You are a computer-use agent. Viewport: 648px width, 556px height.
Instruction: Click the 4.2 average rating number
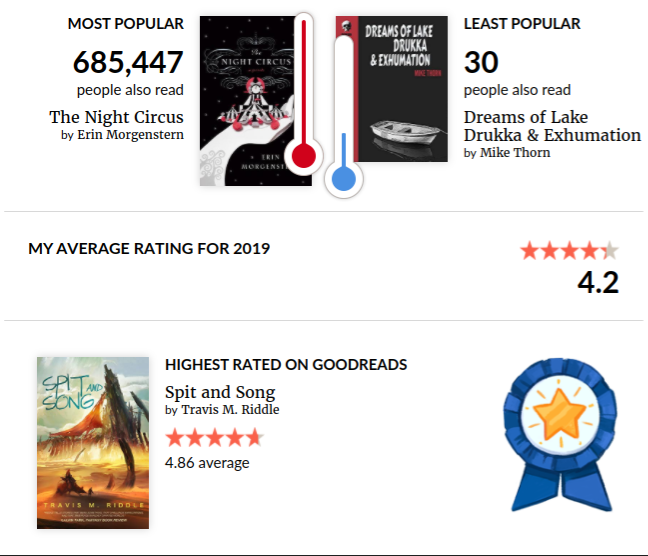coord(598,282)
